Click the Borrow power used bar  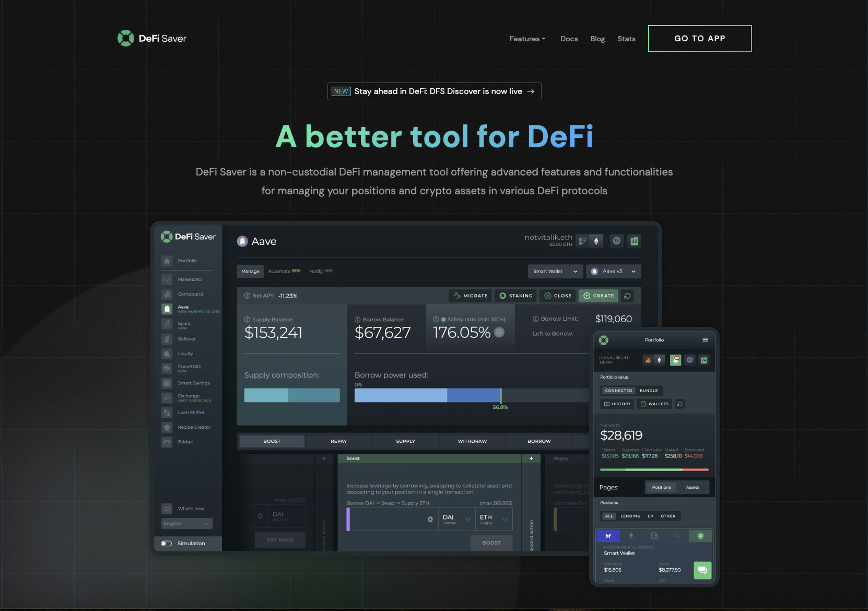click(x=472, y=395)
